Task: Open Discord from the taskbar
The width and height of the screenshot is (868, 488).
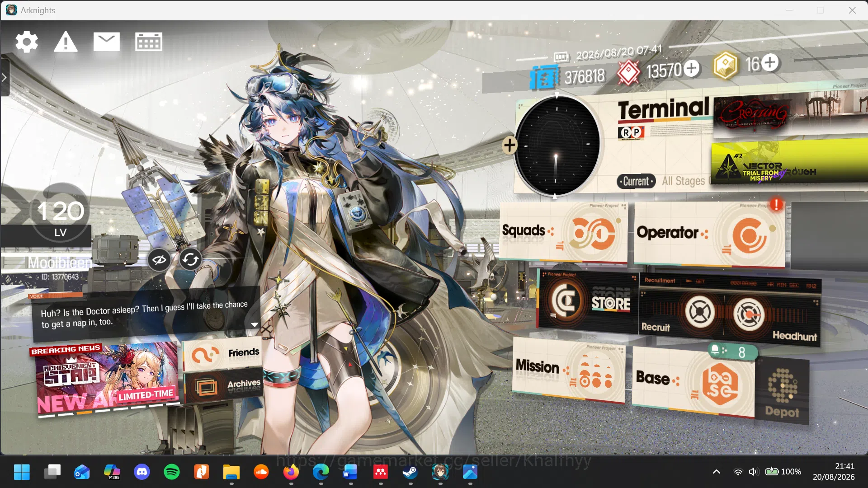Action: tap(142, 472)
